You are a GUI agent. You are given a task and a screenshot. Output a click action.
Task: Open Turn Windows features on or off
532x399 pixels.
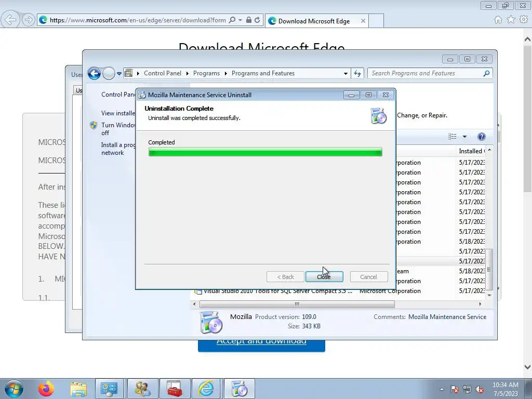click(118, 129)
